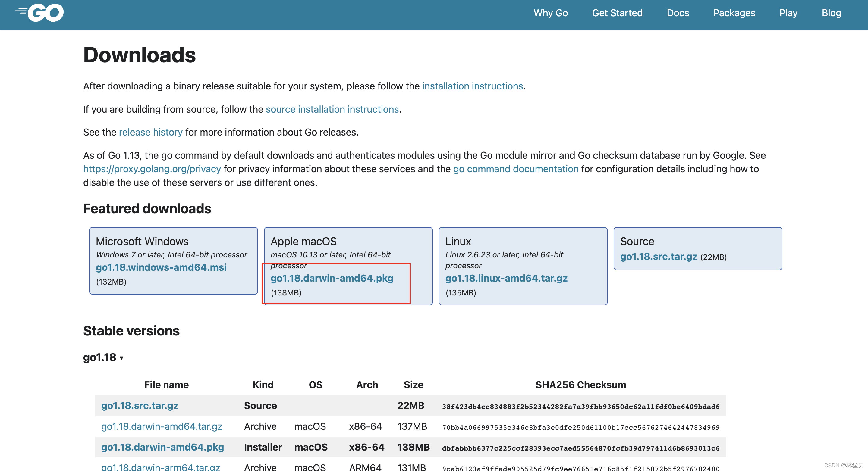Click go1.18.darwin-amd64.tar.gz in the table

pyautogui.click(x=162, y=426)
